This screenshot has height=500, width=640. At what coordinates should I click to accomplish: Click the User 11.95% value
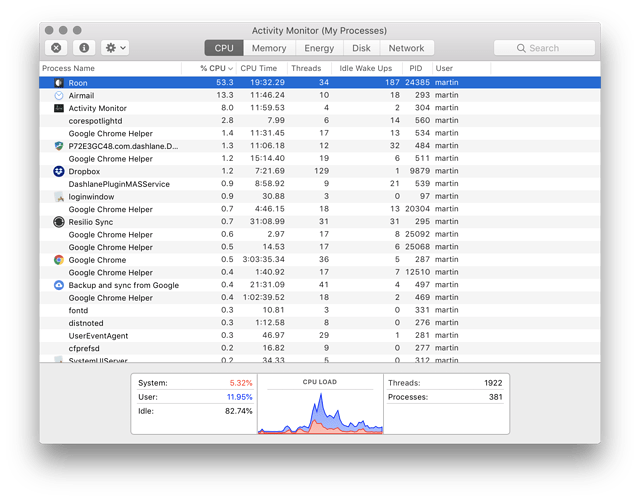pos(240,397)
